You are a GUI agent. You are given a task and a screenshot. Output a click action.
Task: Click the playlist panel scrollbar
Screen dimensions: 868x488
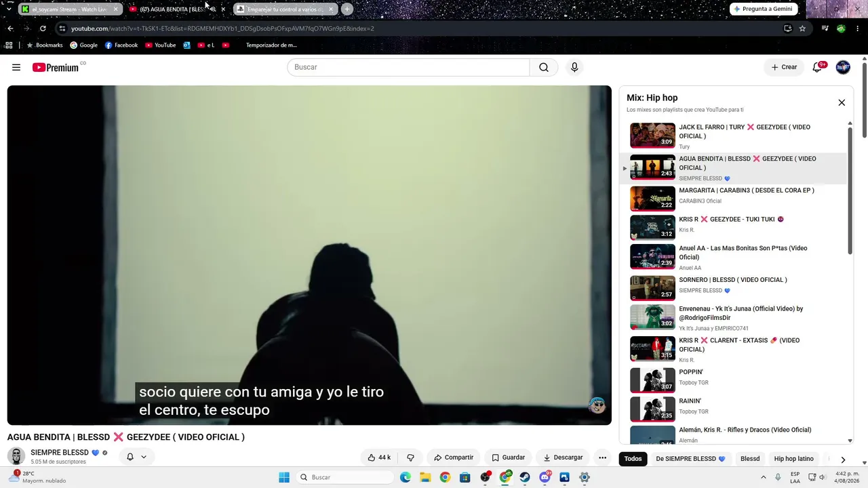click(x=850, y=190)
